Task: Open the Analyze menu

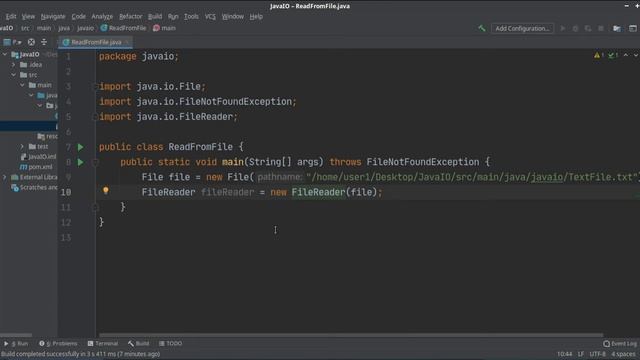Action: point(102,16)
